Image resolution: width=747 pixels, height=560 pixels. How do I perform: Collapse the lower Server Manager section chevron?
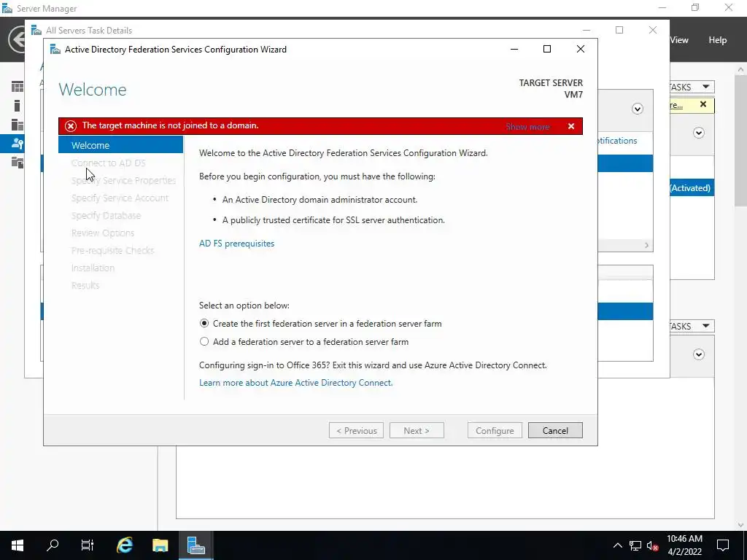[698, 354]
